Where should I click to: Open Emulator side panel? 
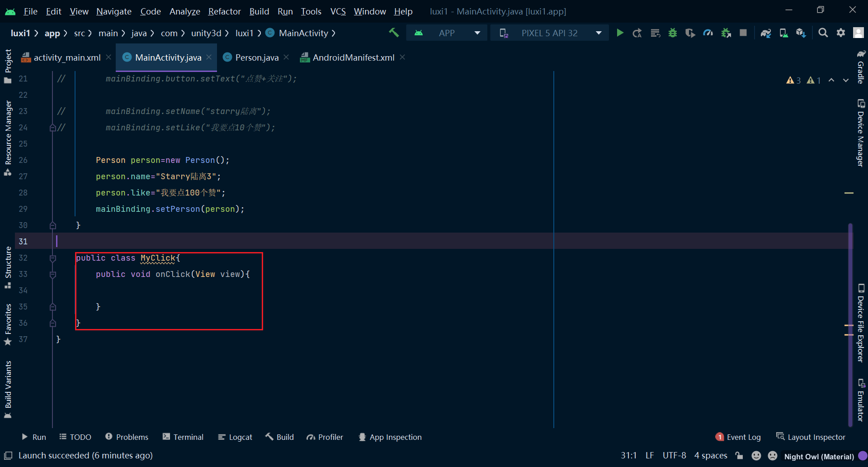click(x=861, y=400)
